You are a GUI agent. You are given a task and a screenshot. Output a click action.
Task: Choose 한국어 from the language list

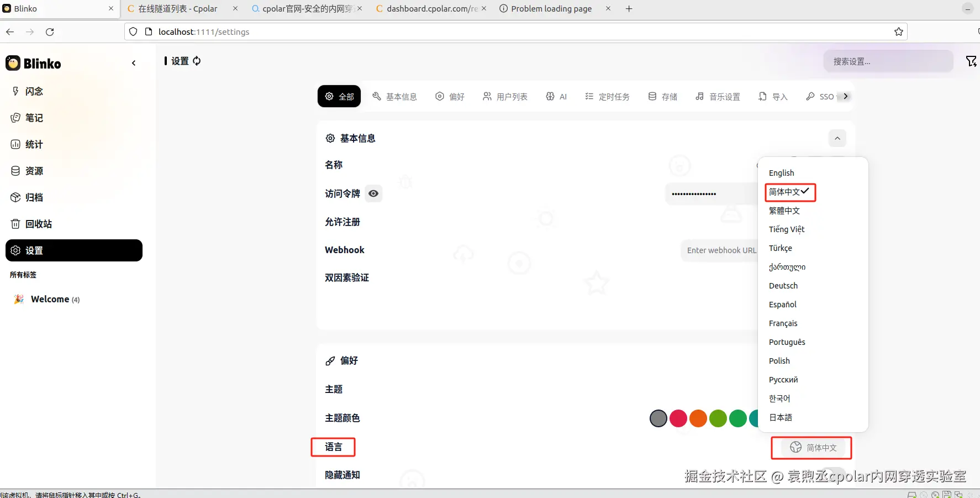tap(813, 399)
